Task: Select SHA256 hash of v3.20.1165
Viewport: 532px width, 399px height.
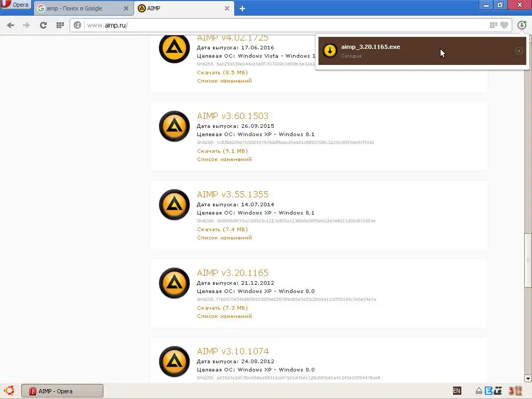Action: coord(296,299)
